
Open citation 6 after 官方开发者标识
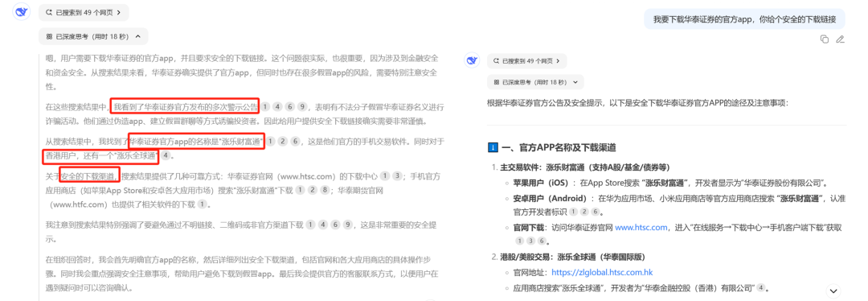point(595,212)
